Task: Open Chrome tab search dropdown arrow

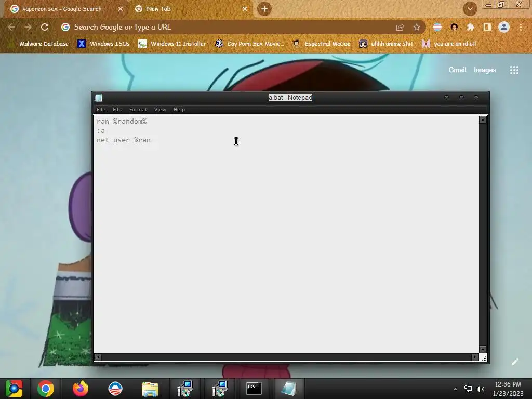Action: point(470,9)
